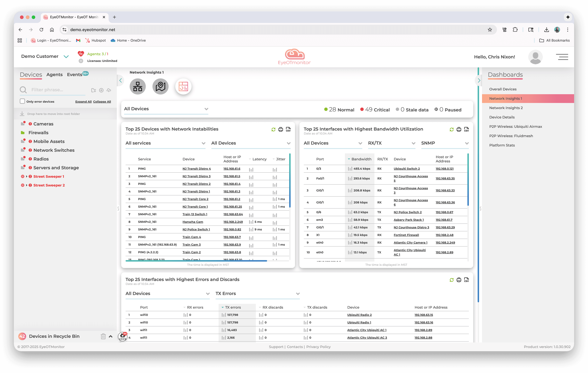Click the Expand All link

(x=83, y=102)
